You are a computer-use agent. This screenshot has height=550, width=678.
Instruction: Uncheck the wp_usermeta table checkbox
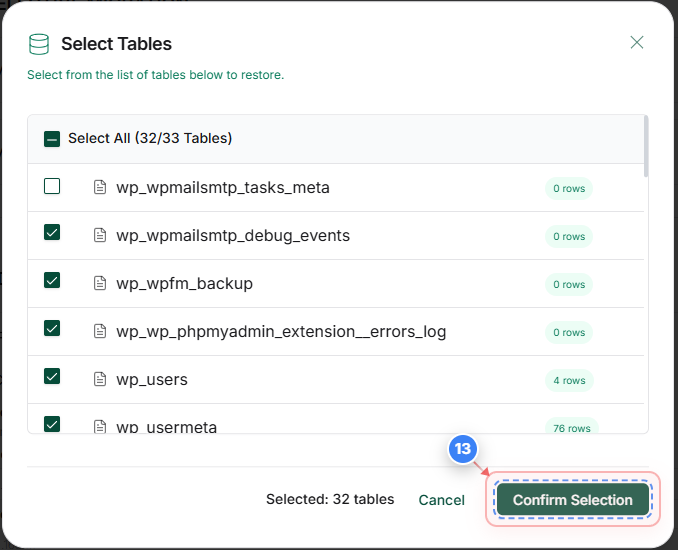[52, 424]
